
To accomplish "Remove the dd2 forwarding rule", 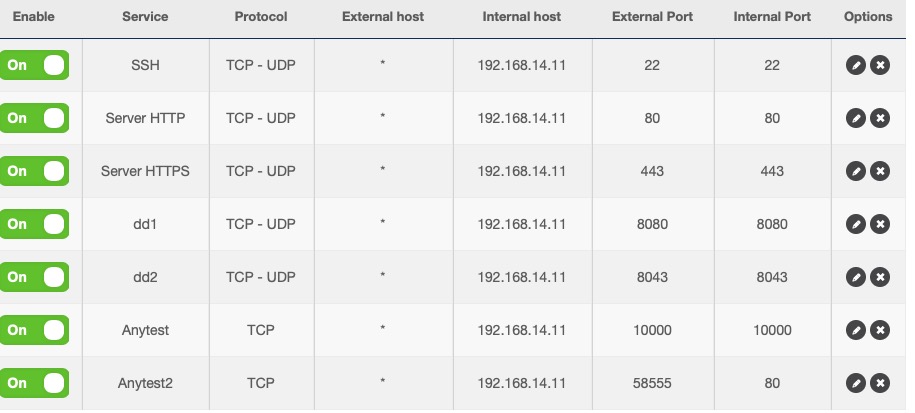I will tap(880, 277).
